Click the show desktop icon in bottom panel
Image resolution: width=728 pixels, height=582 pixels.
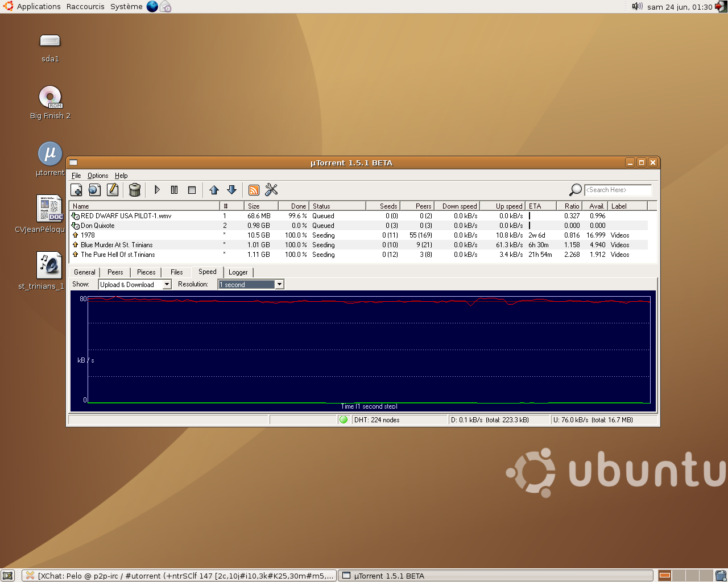[x=7, y=576]
